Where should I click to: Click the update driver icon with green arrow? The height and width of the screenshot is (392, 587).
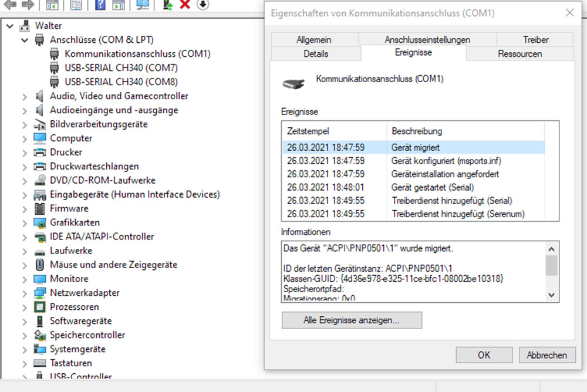[167, 5]
